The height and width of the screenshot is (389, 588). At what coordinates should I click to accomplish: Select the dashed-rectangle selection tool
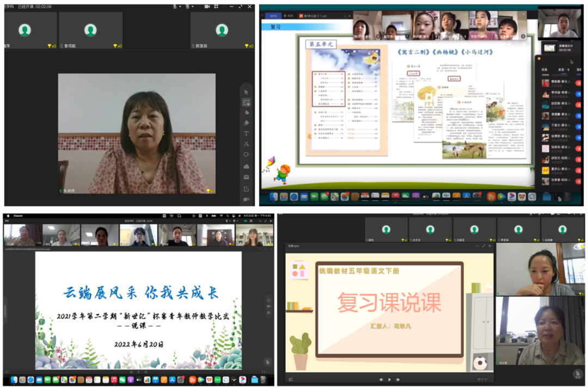coord(246,102)
